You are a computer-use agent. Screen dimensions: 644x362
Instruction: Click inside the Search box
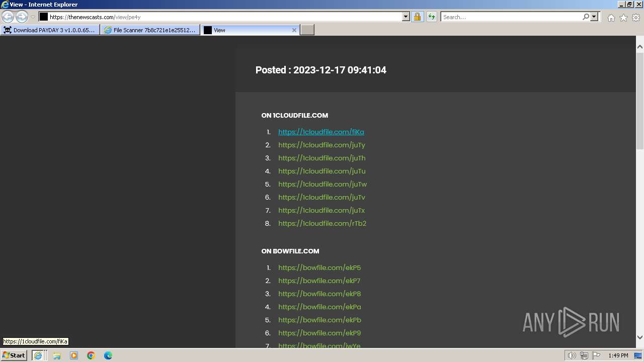pos(511,17)
